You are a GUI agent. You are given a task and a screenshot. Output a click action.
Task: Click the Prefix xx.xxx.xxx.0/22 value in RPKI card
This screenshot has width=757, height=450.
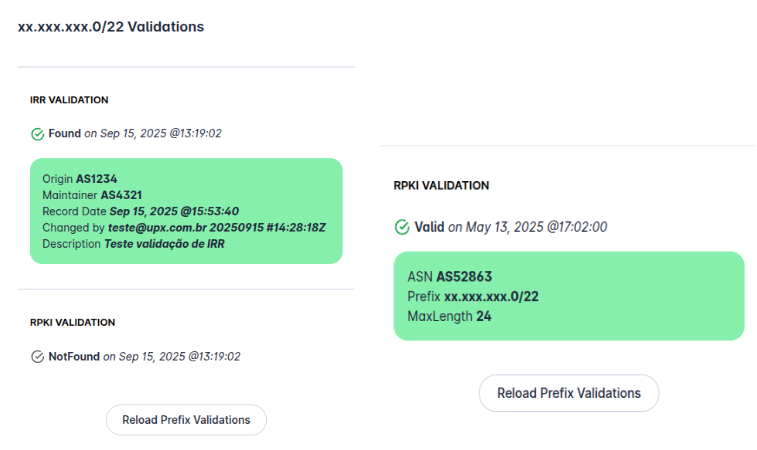[x=491, y=296]
